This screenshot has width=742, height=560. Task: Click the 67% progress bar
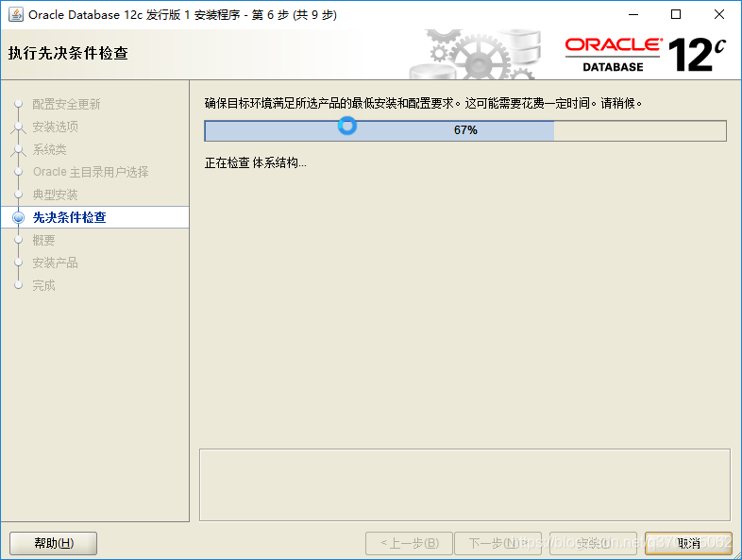coord(465,130)
